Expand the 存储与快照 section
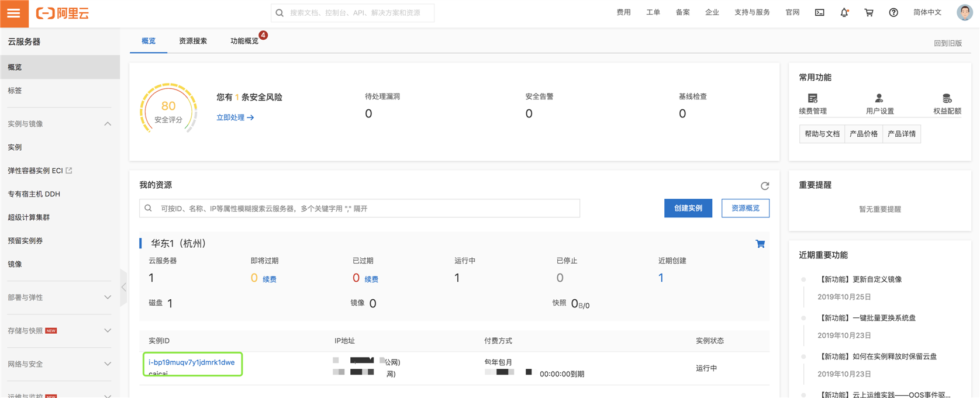The width and height of the screenshot is (980, 398). tap(108, 331)
